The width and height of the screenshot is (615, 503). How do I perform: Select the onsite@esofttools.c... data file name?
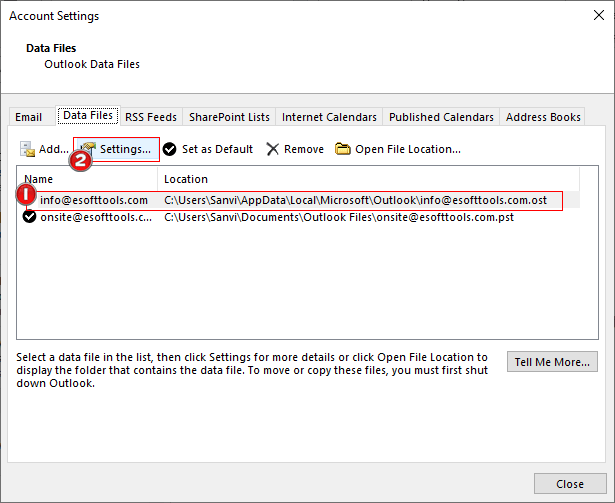click(x=96, y=217)
